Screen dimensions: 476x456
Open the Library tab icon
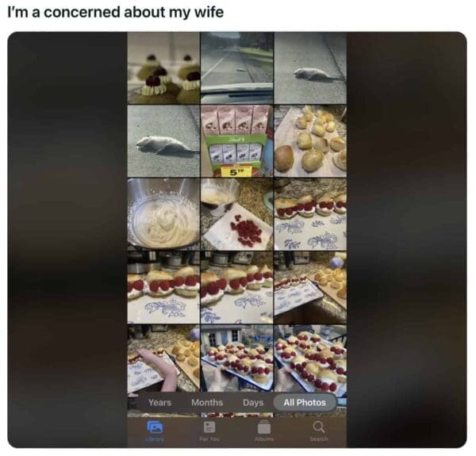[x=155, y=427]
